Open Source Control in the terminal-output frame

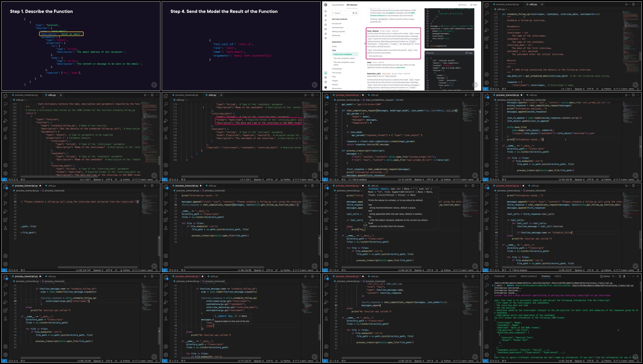point(487,293)
